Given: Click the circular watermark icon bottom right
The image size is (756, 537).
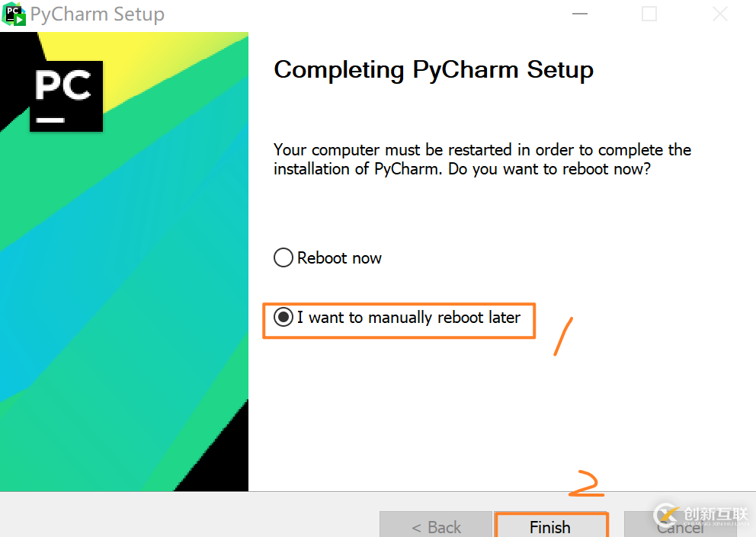Looking at the screenshot, I should [x=667, y=516].
